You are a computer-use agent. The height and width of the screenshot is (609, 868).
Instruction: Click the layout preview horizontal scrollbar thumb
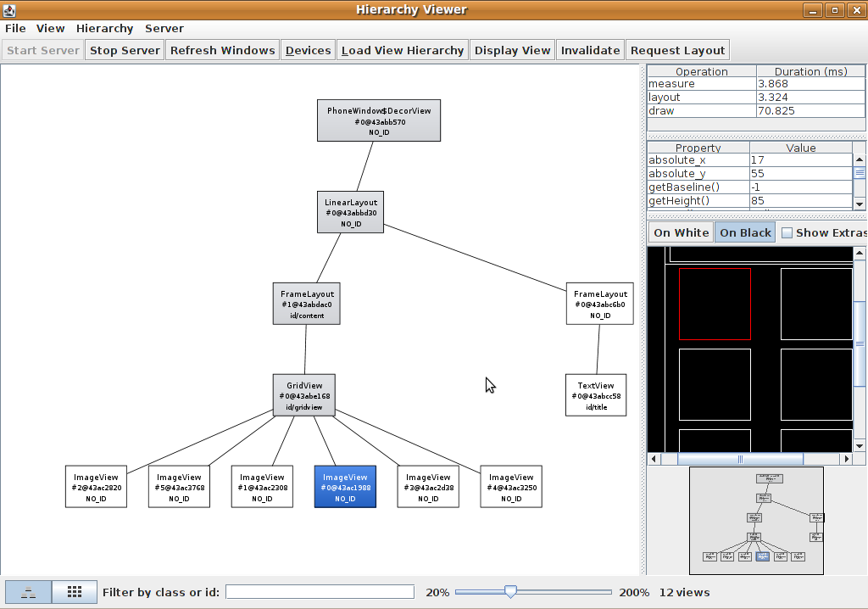click(x=740, y=459)
